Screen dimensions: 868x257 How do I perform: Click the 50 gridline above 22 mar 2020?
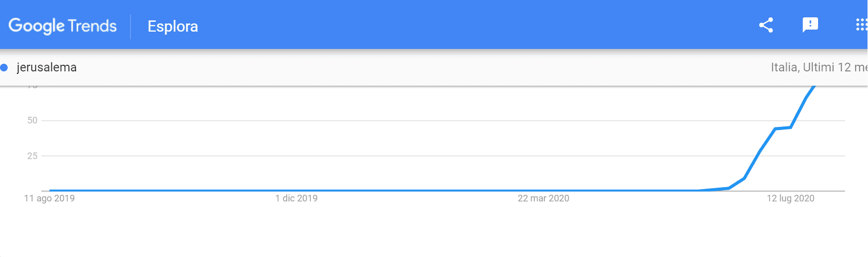click(543, 121)
